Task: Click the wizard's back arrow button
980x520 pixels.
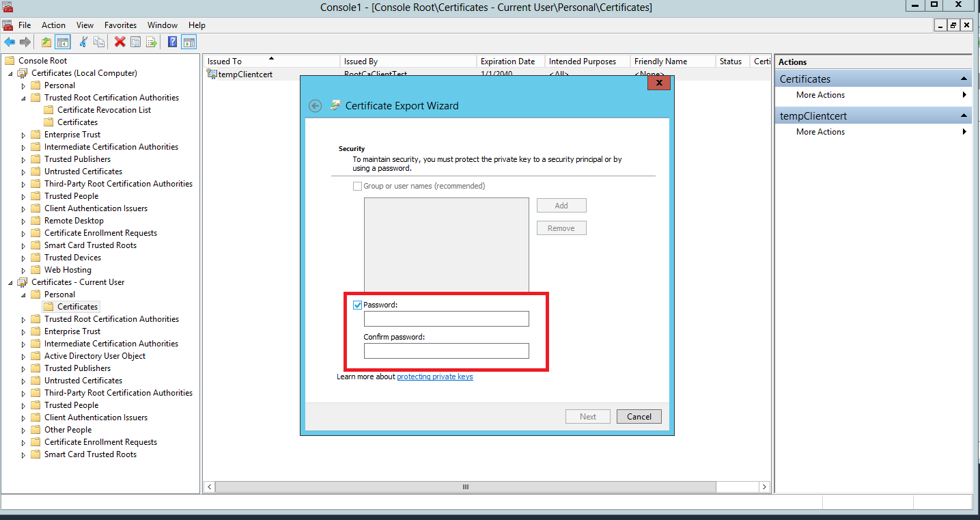Action: pos(315,106)
